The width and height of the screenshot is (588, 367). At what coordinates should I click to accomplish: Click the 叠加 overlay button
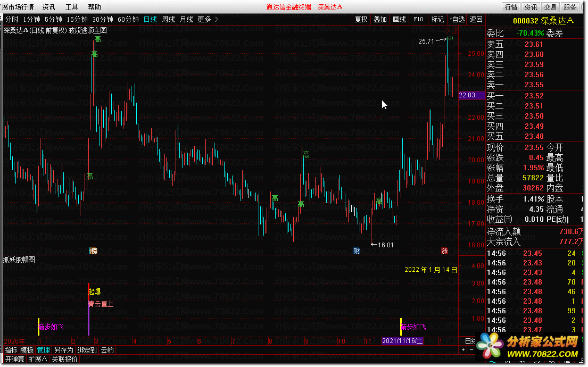coord(380,19)
